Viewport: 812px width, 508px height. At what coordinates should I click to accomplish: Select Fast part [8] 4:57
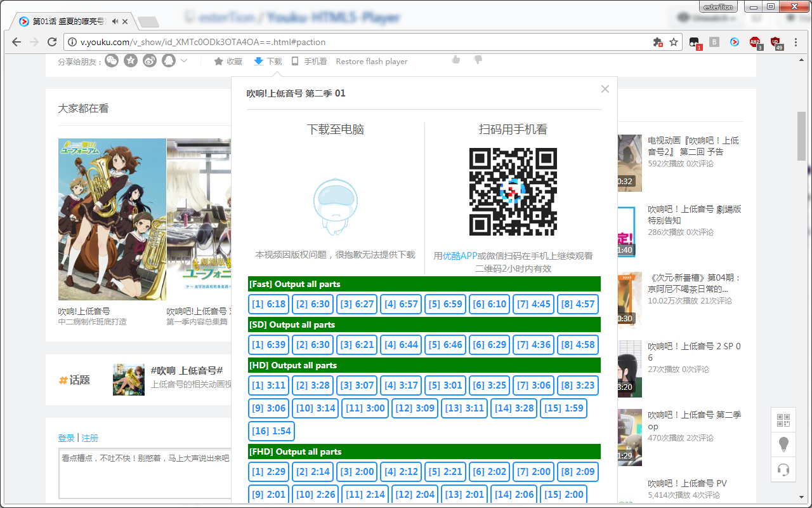tap(578, 304)
